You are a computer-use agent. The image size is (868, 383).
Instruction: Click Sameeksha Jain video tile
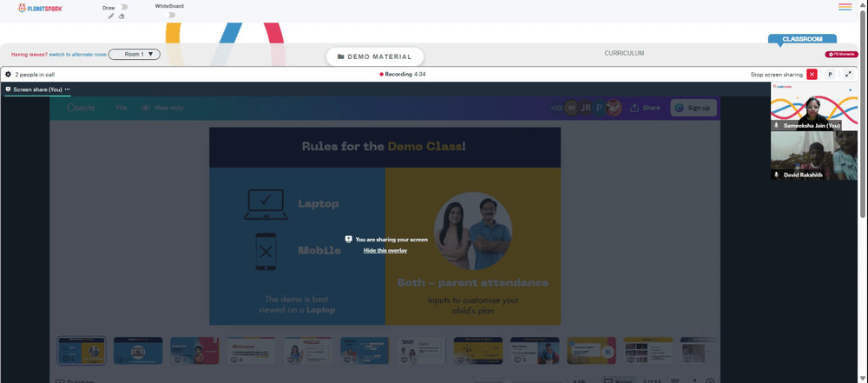tap(814, 107)
